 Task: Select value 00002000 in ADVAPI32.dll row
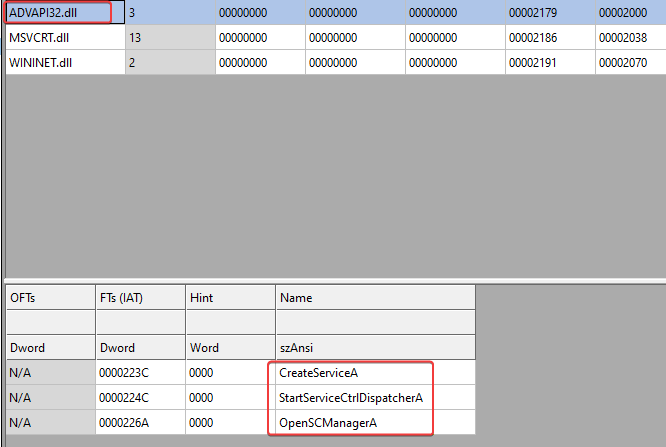tap(631, 12)
